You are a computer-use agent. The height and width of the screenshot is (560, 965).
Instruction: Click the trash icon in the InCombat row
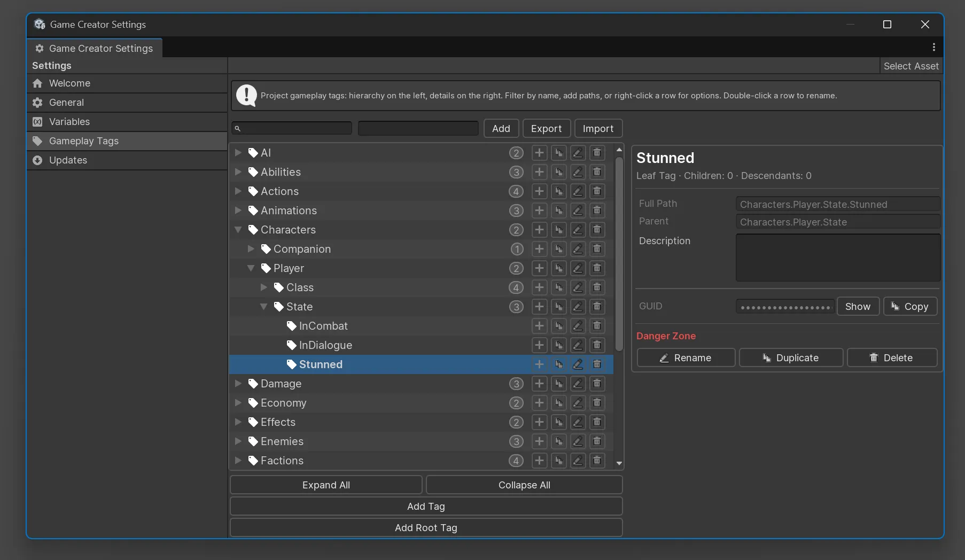point(597,326)
